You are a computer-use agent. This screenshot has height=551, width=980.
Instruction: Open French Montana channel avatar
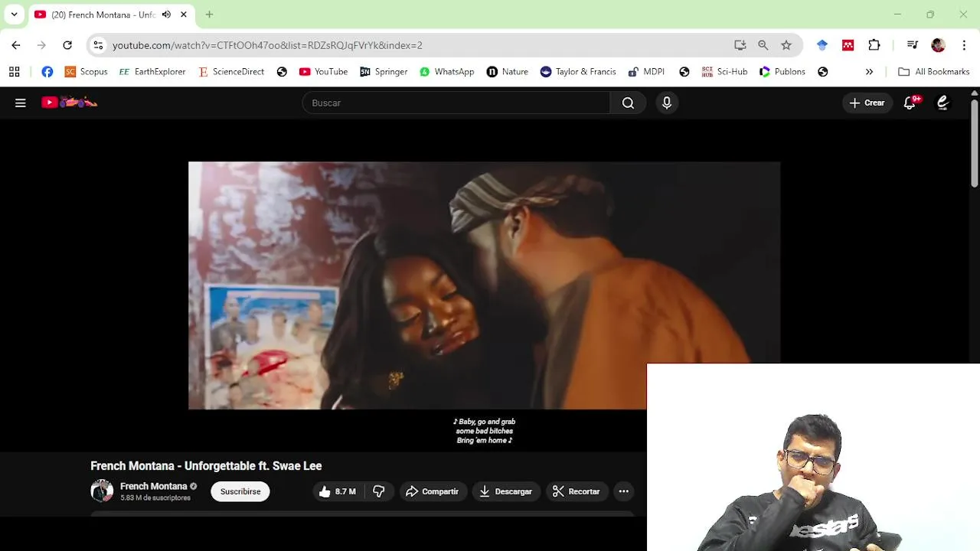(102, 491)
